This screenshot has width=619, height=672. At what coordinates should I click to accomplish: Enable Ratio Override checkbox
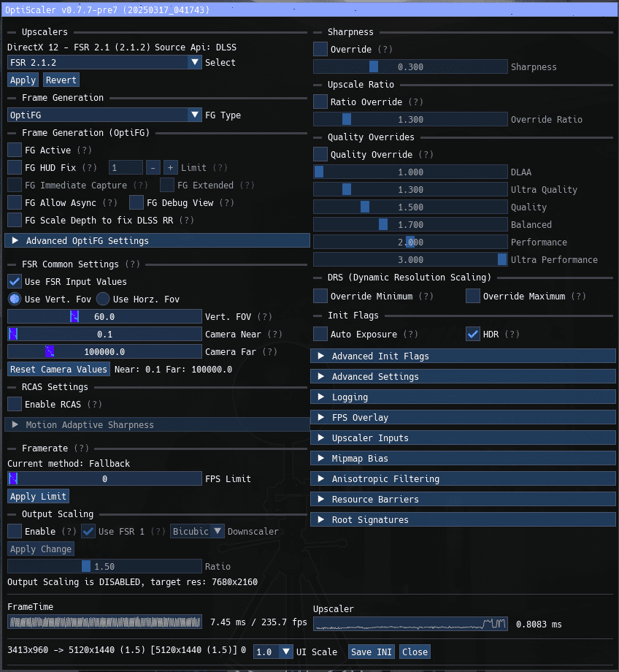point(320,102)
